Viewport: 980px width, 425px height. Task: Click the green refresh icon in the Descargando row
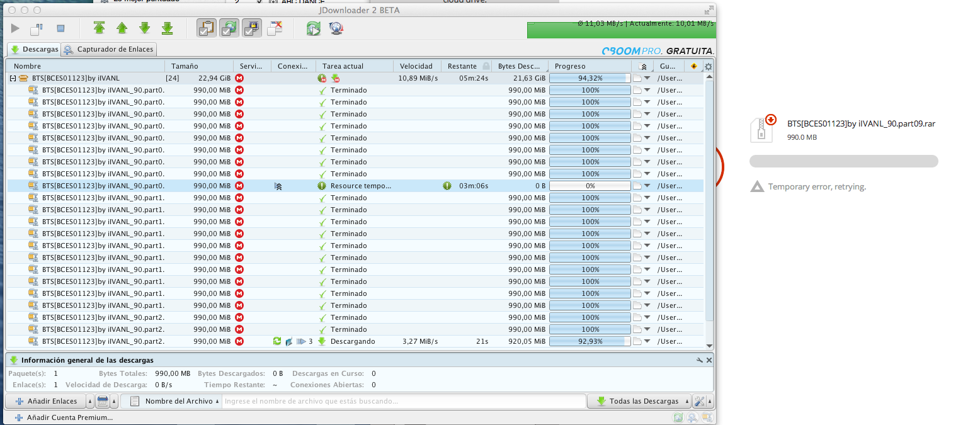(x=277, y=341)
